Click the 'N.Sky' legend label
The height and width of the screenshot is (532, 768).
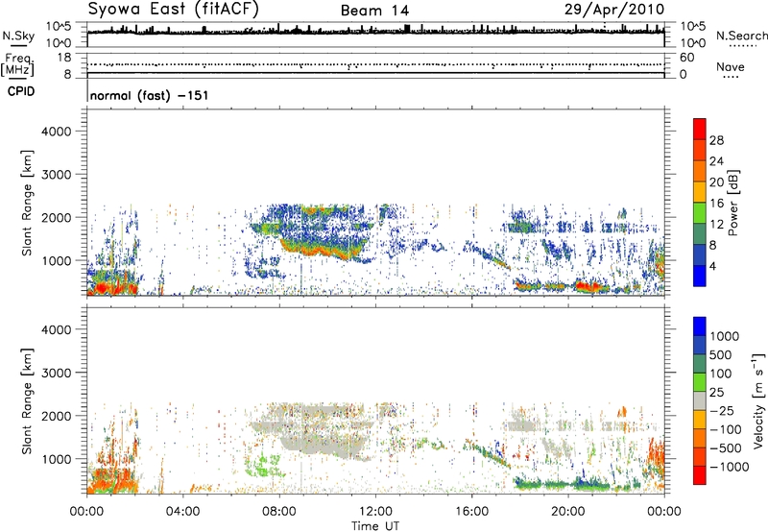coord(18,36)
